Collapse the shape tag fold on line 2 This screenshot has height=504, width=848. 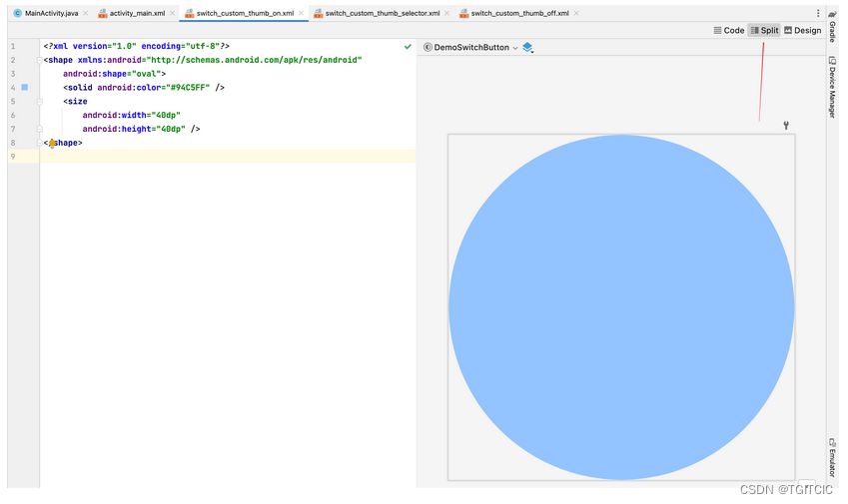click(x=39, y=60)
